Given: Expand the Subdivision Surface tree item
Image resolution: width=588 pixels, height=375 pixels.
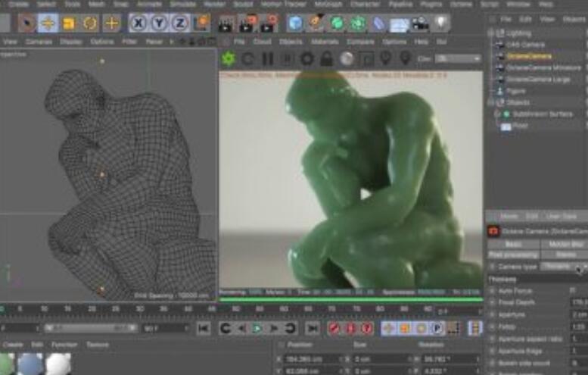Looking at the screenshot, I should 498,114.
